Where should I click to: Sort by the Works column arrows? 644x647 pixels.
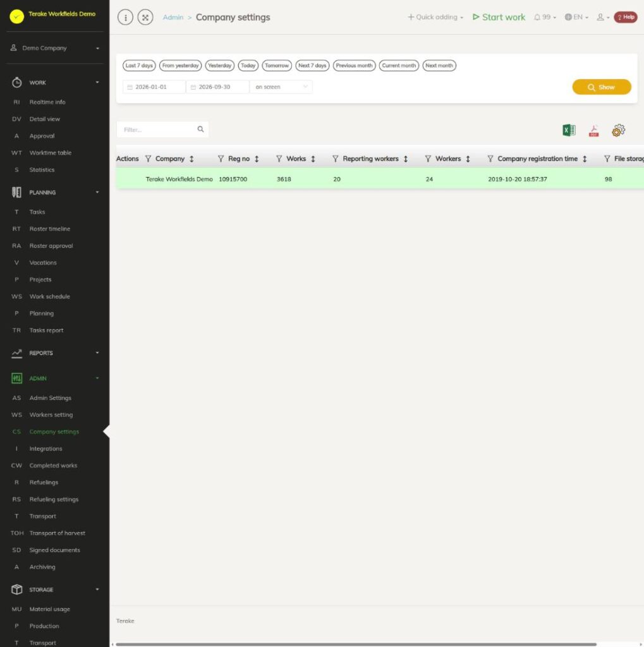(313, 159)
